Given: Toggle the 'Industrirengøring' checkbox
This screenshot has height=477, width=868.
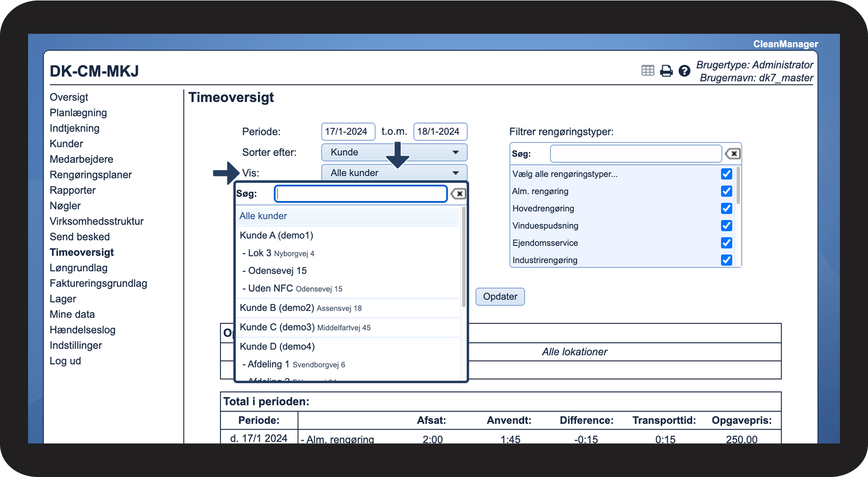Looking at the screenshot, I should (727, 260).
